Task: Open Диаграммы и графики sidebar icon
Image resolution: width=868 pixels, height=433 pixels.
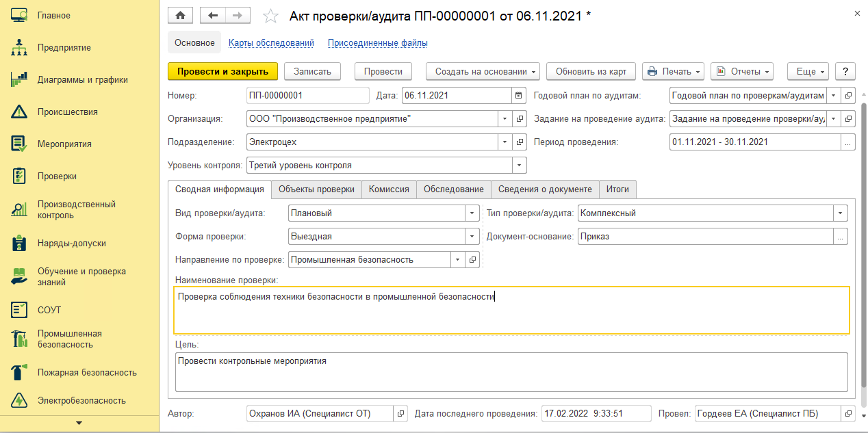Action: [19, 79]
